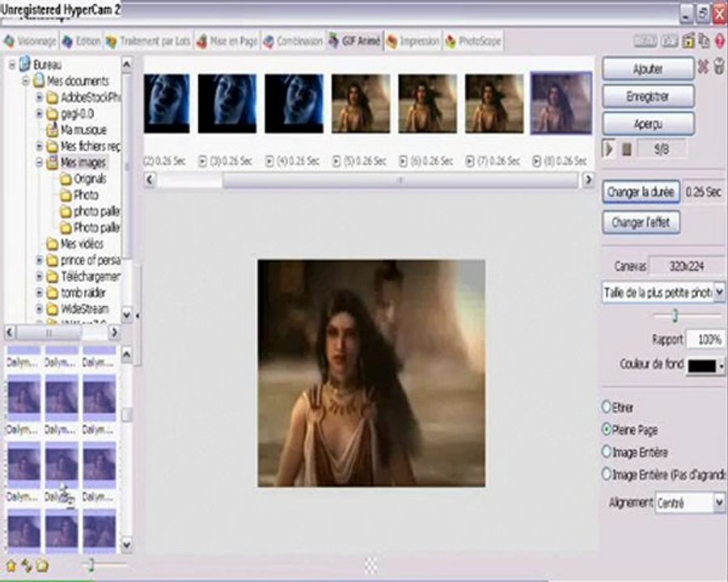
Task: Clear all frames with the trash bin icon
Action: pos(719,66)
